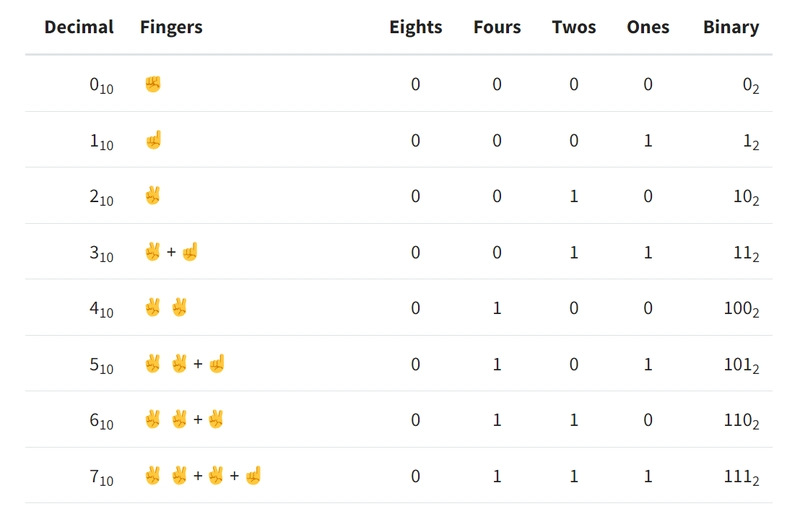Click the first victory hand in the 4 row
The image size is (800, 514).
pos(153,308)
